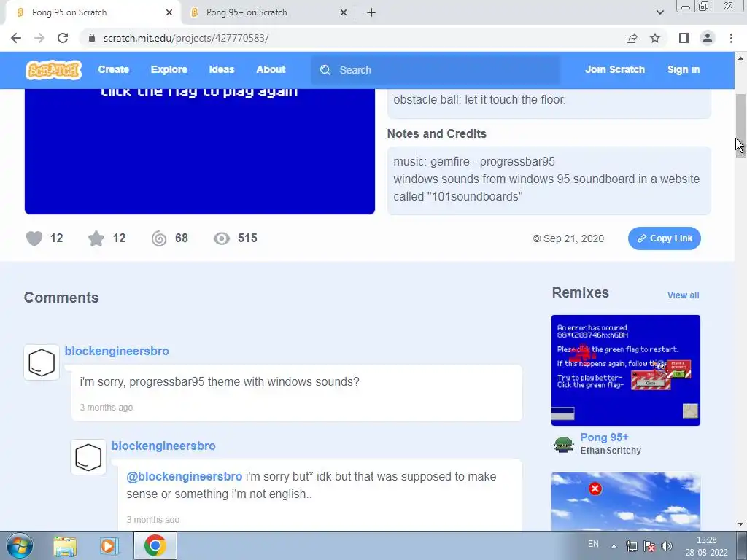747x560 pixels.
Task: Open the Pong 95+ remix thumbnail
Action: [x=626, y=370]
